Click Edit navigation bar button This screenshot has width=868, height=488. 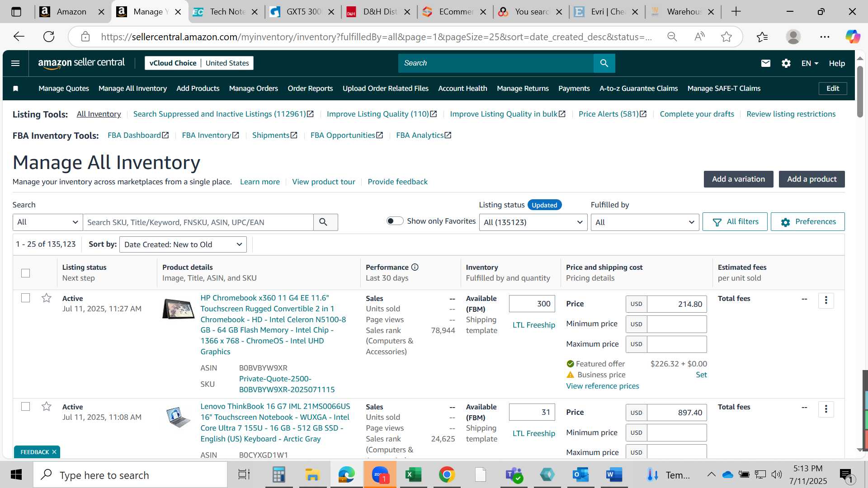click(x=833, y=89)
